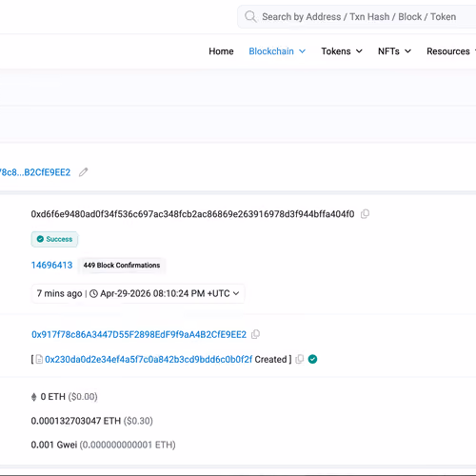The image size is (476, 476).
Task: Edit address label with pencil icon
Action: click(x=84, y=172)
